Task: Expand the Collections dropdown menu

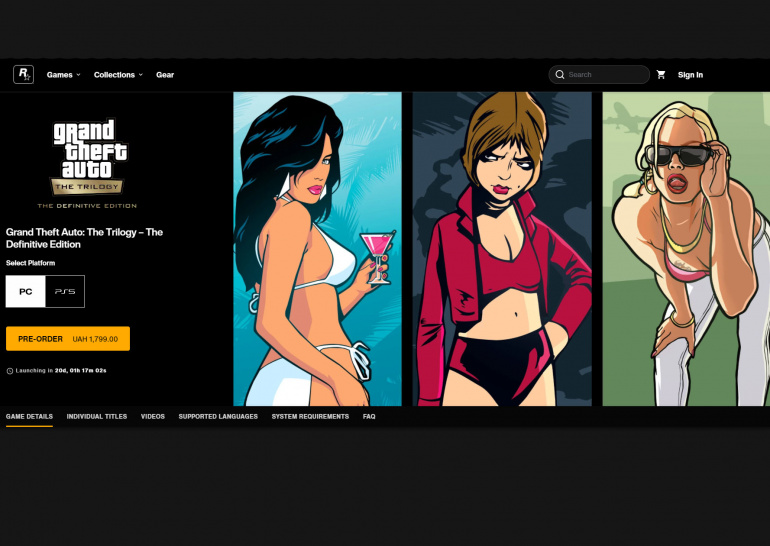Action: 118,75
